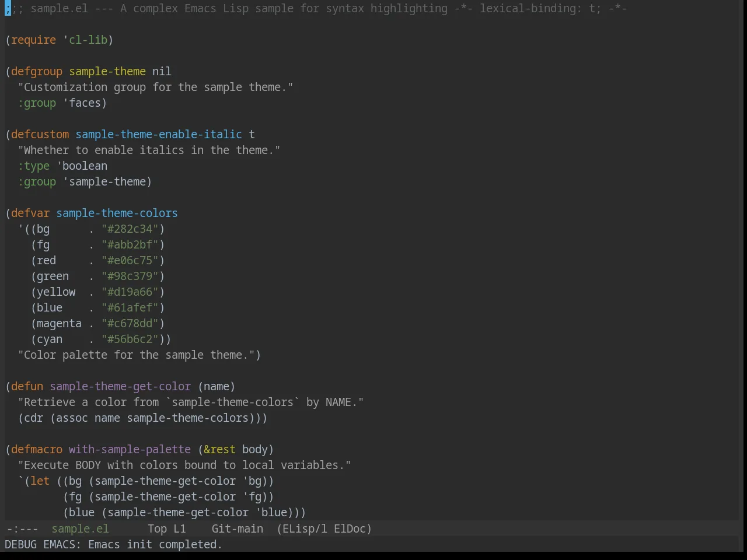The image size is (747, 560).
Task: Click the 'let' keyword
Action: [40, 481]
